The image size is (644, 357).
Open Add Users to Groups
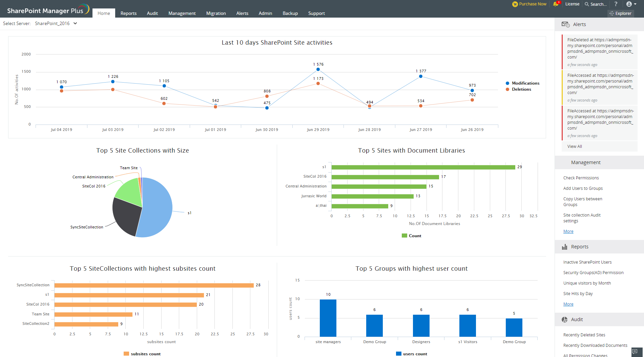tap(583, 188)
